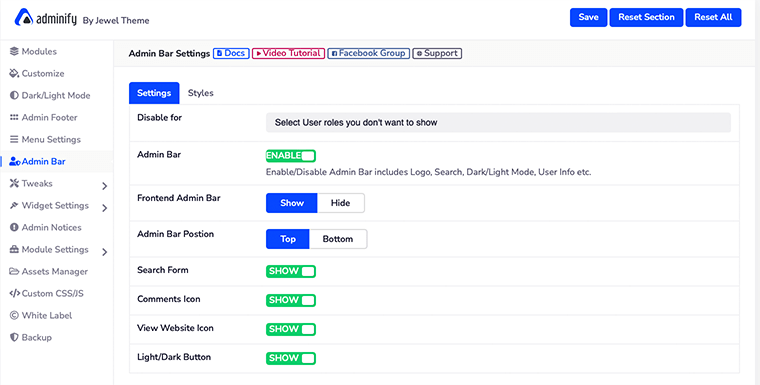Switch to the Styles tab

tap(201, 93)
